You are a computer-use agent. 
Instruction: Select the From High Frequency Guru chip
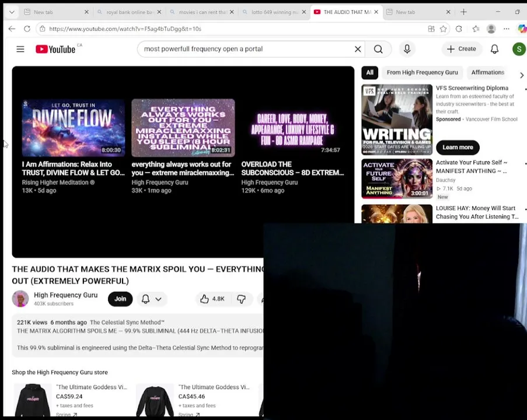tap(422, 72)
